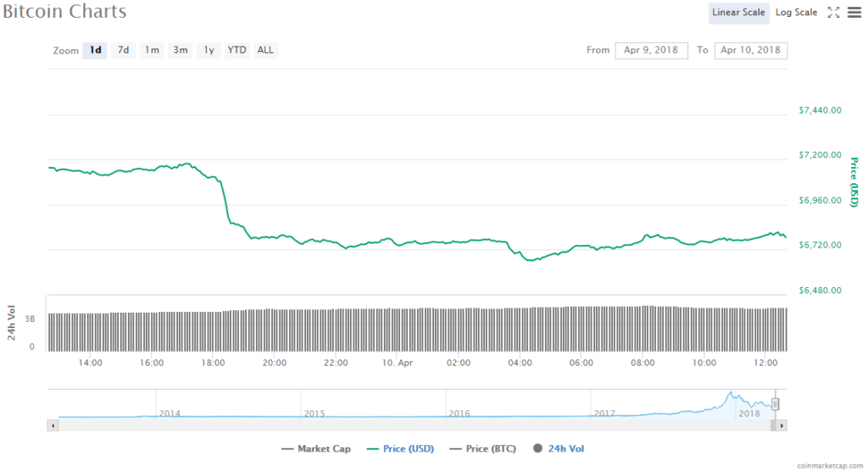Open the From date field
Screen dimensions: 868x472
(651, 50)
